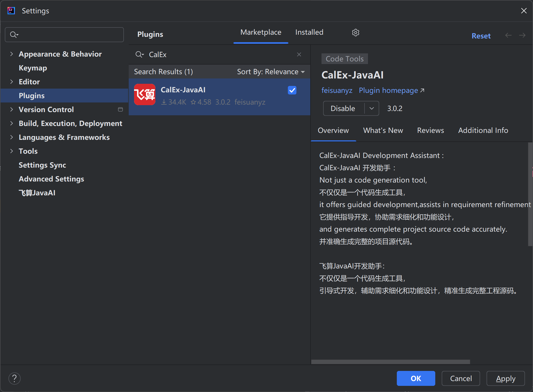The height and width of the screenshot is (392, 533).
Task: Open the Disable button dropdown arrow
Action: [371, 108]
